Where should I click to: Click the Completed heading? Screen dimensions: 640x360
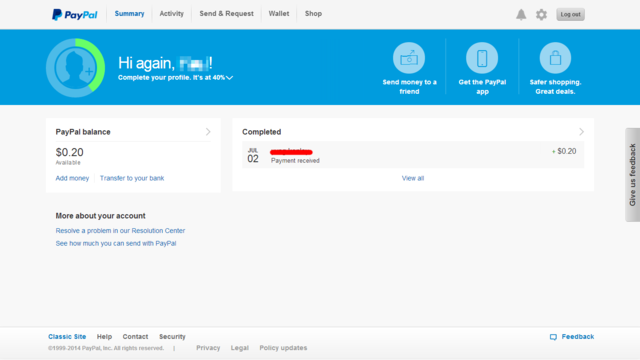tap(262, 132)
